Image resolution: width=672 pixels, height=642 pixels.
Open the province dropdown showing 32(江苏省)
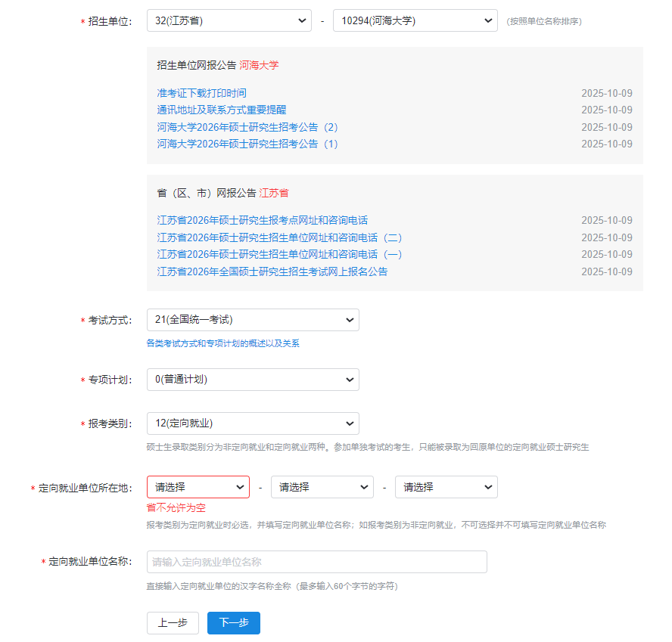[229, 20]
